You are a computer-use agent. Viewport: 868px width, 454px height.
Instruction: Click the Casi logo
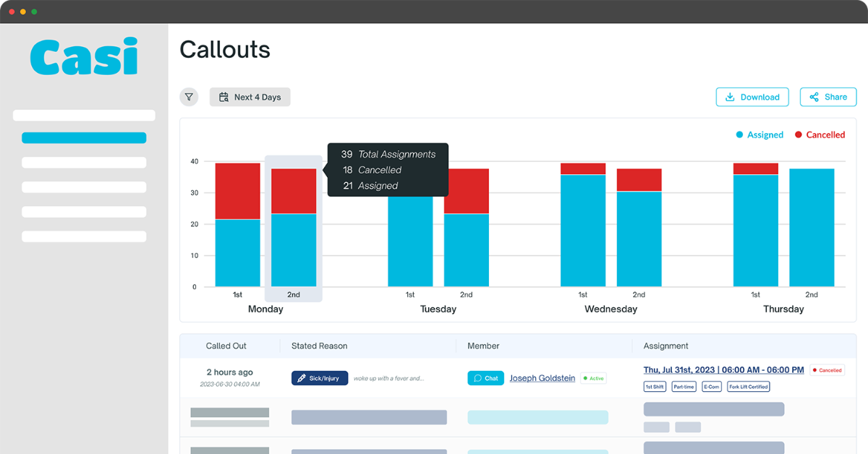coord(84,56)
